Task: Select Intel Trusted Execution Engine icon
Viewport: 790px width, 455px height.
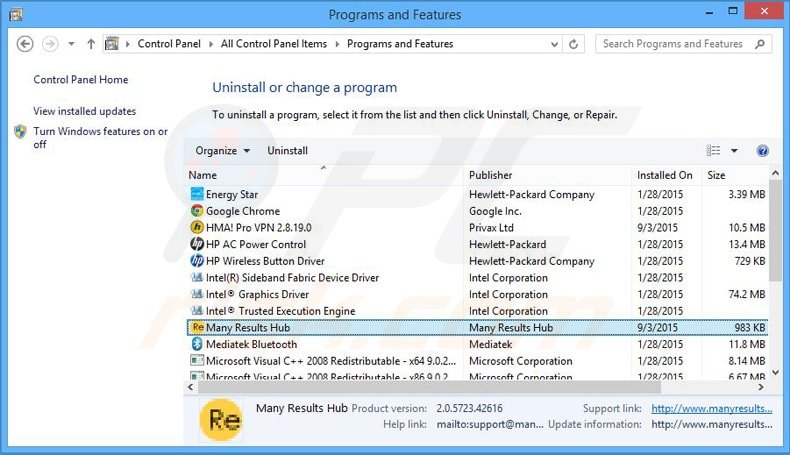Action: 197,310
